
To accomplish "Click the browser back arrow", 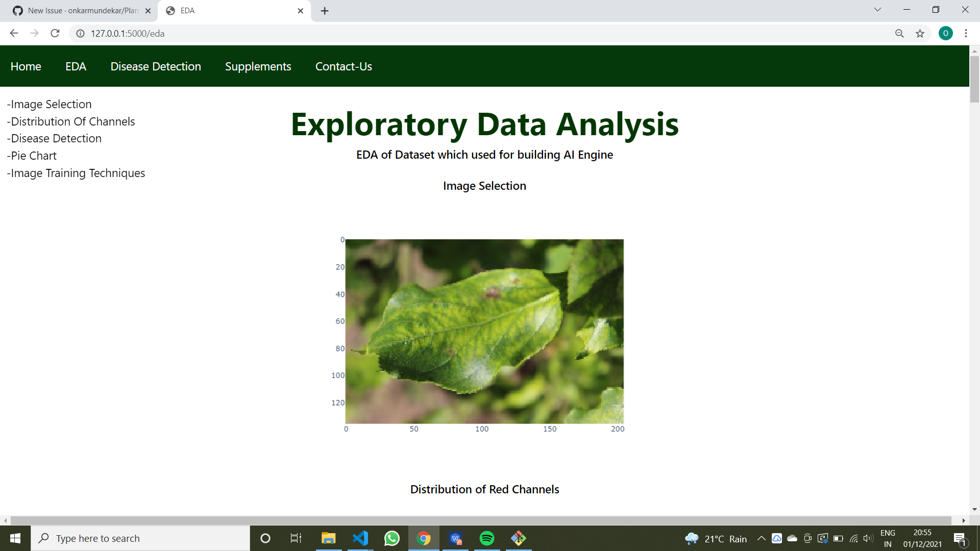I will tap(13, 33).
